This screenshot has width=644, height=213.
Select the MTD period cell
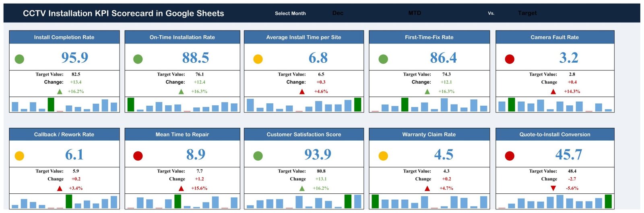(415, 13)
